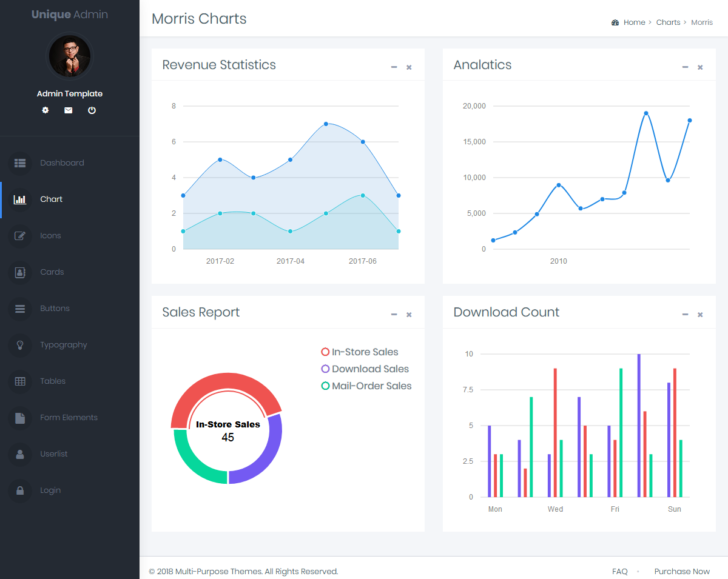Click the mail envelope icon under Admin Template

pos(68,110)
